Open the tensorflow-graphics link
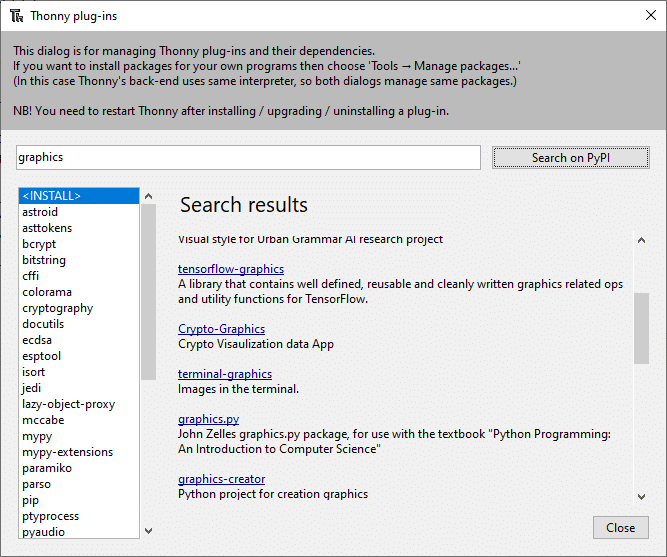The height and width of the screenshot is (557, 667). pyautogui.click(x=231, y=269)
